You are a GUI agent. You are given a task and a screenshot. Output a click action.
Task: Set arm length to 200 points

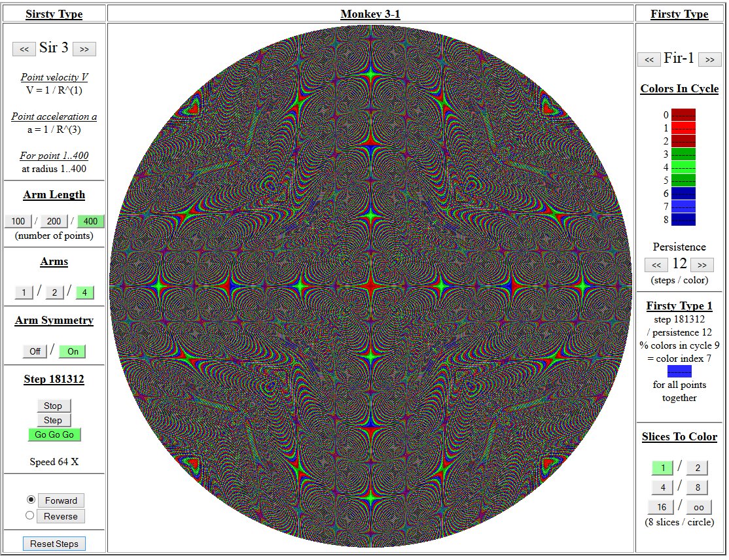(x=54, y=221)
